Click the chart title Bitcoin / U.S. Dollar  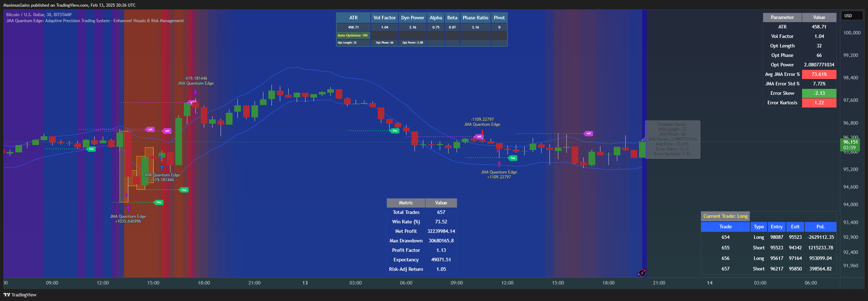pos(39,15)
